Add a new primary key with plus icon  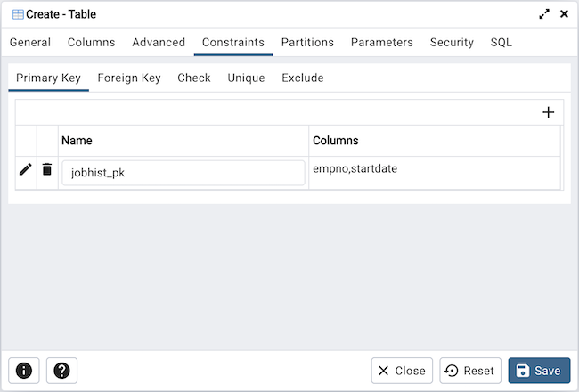pyautogui.click(x=549, y=112)
